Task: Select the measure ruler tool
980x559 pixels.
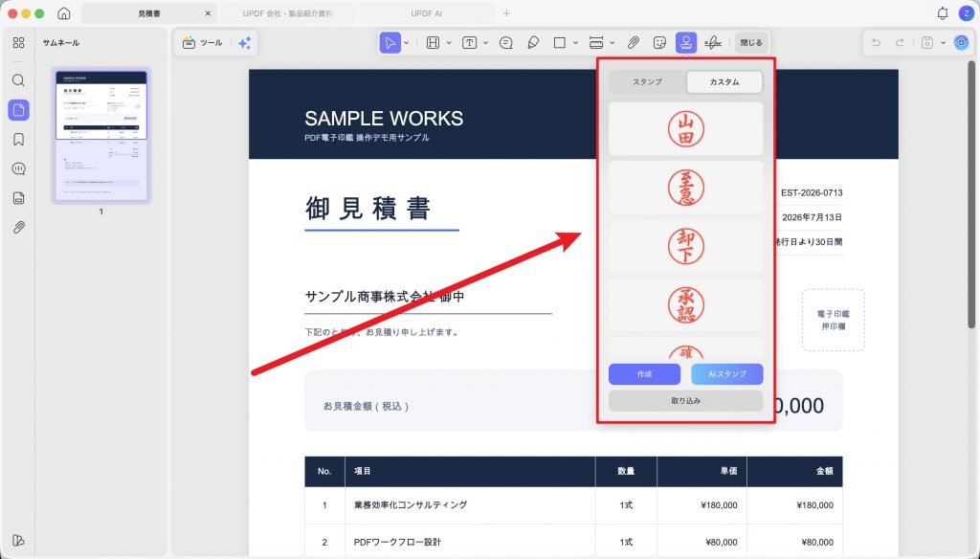Action: (x=596, y=42)
